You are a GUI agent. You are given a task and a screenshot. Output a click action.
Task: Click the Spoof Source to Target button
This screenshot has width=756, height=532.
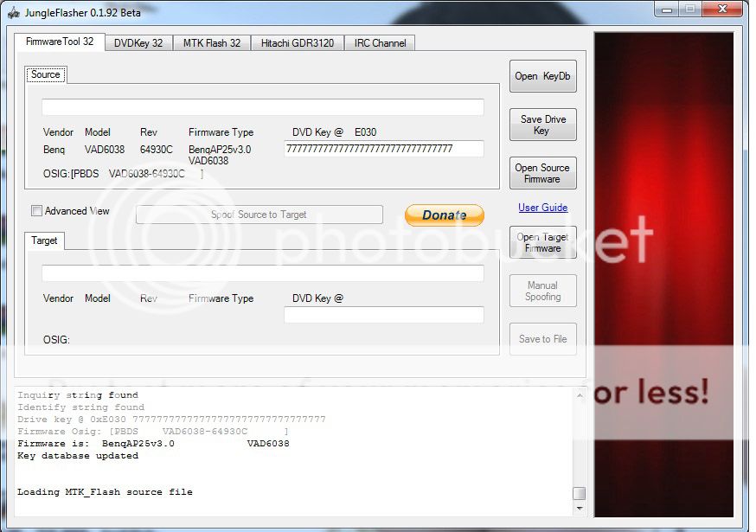[x=259, y=215]
